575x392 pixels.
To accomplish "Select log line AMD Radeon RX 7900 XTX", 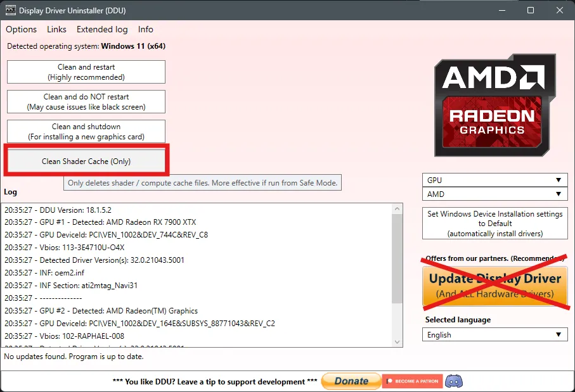I will coord(100,222).
